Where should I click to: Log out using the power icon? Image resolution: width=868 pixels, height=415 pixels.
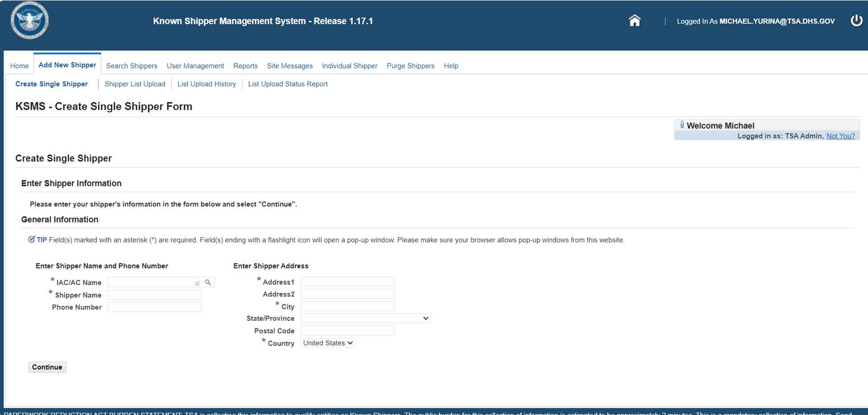[856, 21]
